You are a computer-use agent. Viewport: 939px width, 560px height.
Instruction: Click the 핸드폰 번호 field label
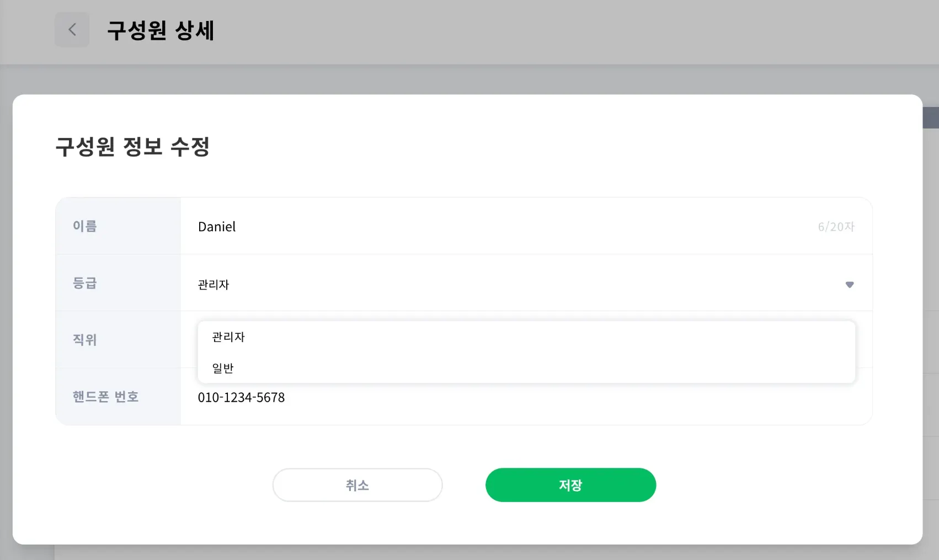coord(105,397)
